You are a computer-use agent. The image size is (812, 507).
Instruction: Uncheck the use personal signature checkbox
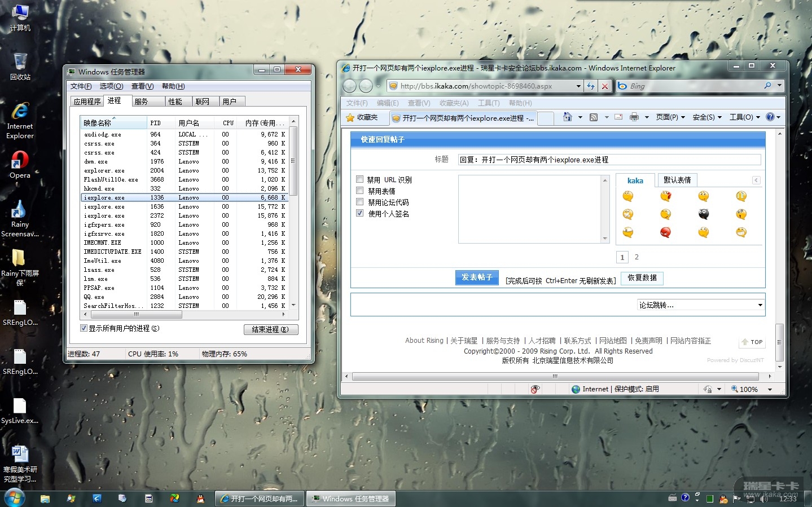(x=359, y=213)
